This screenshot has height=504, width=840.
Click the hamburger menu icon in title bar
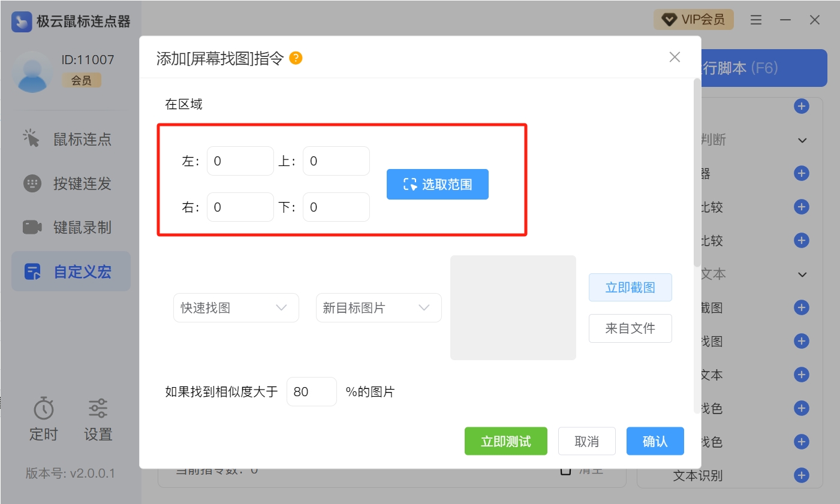(x=756, y=20)
